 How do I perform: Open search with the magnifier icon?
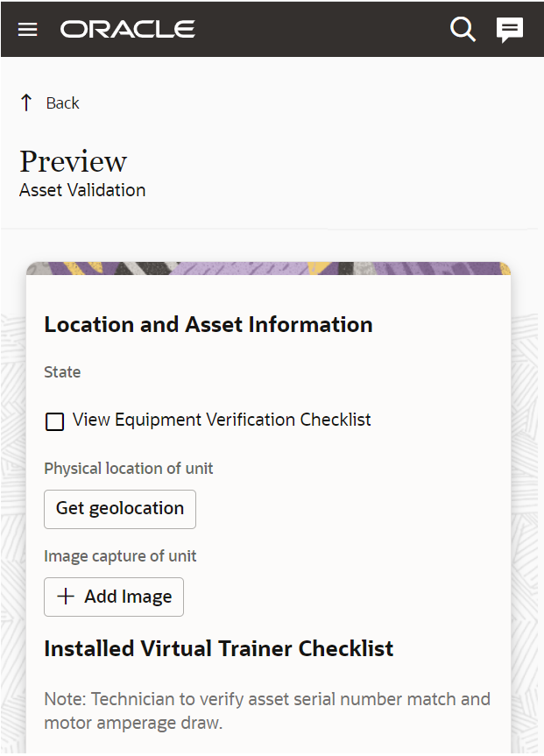point(463,29)
